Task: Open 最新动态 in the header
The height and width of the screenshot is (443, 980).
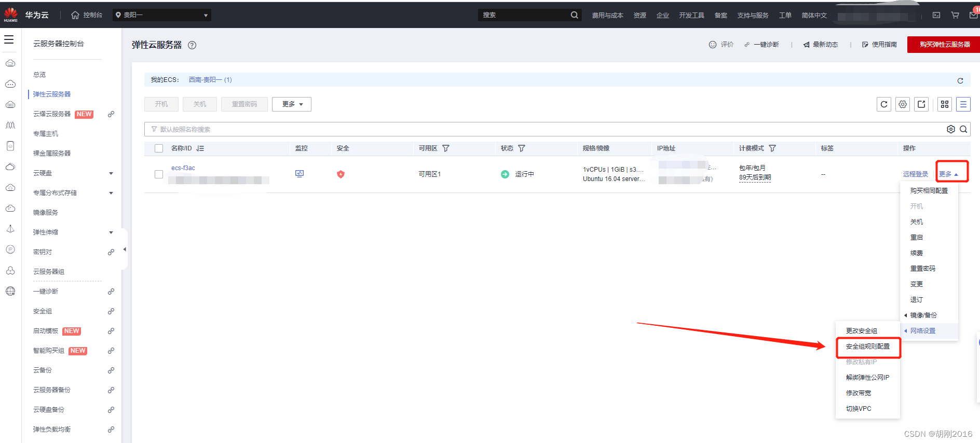Action: coord(821,45)
